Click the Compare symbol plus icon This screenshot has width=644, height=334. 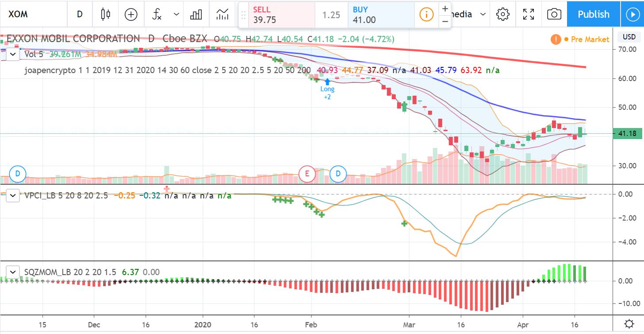(x=131, y=14)
